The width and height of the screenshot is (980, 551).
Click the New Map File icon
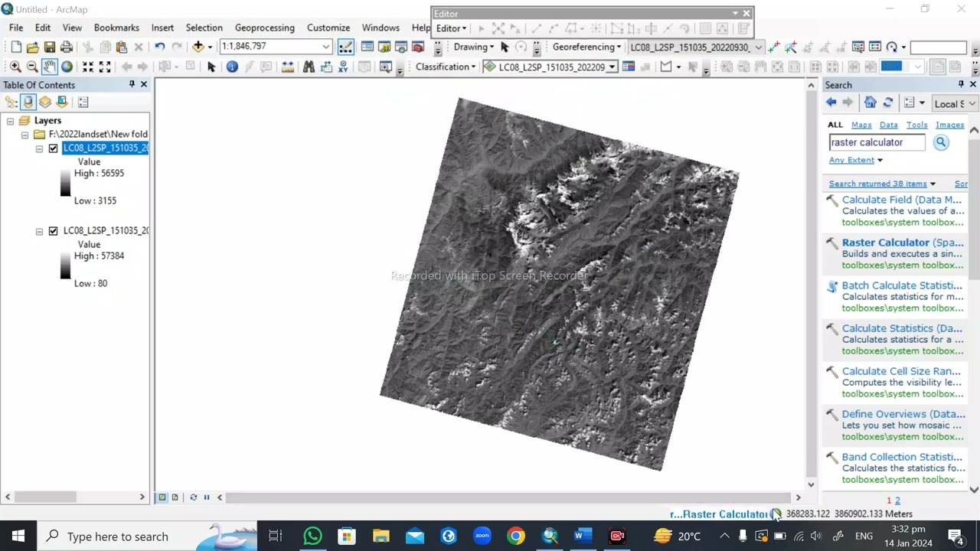[x=16, y=47]
